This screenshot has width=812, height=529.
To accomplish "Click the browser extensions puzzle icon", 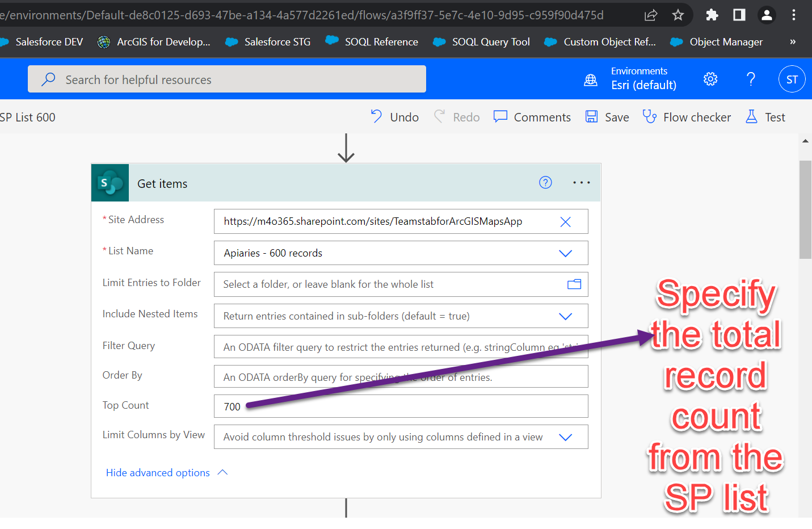I will [x=712, y=15].
